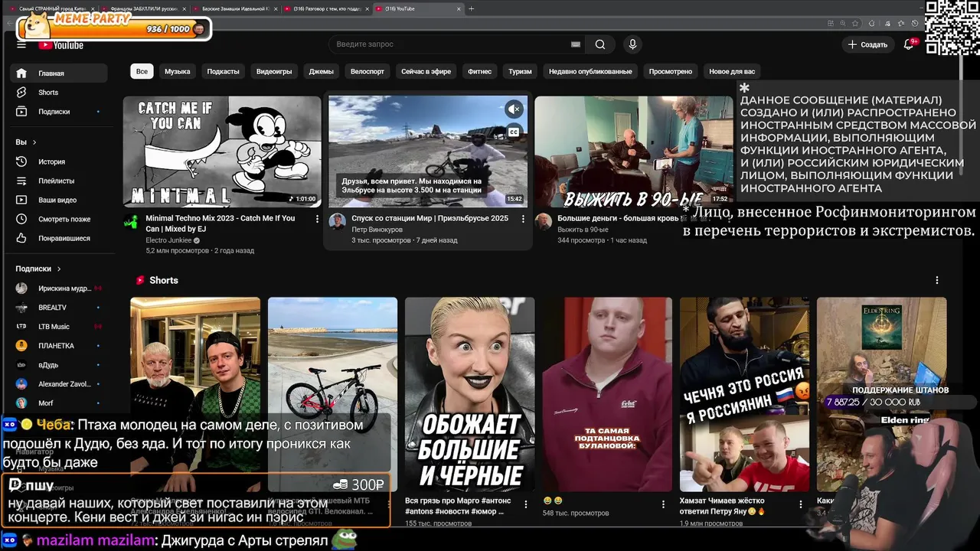
Task: Select the Новое для вас filter chip
Action: click(x=732, y=71)
